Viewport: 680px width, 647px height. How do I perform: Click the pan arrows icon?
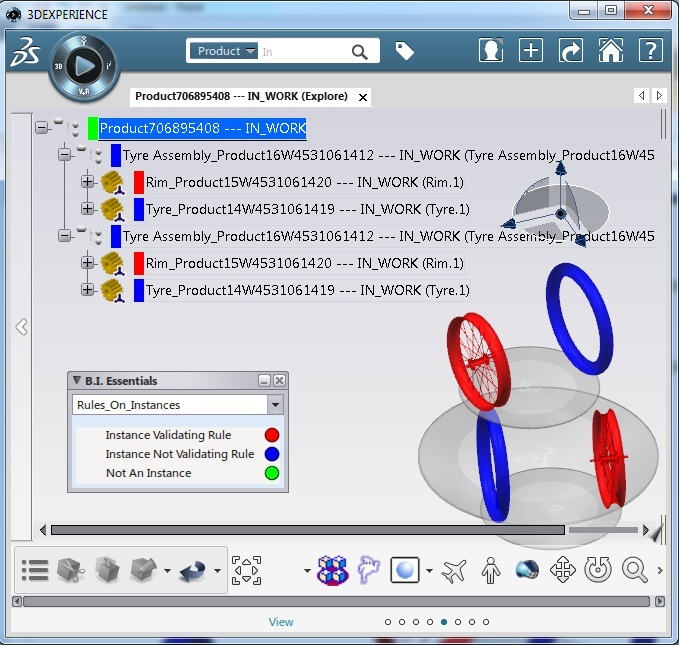tap(562, 570)
